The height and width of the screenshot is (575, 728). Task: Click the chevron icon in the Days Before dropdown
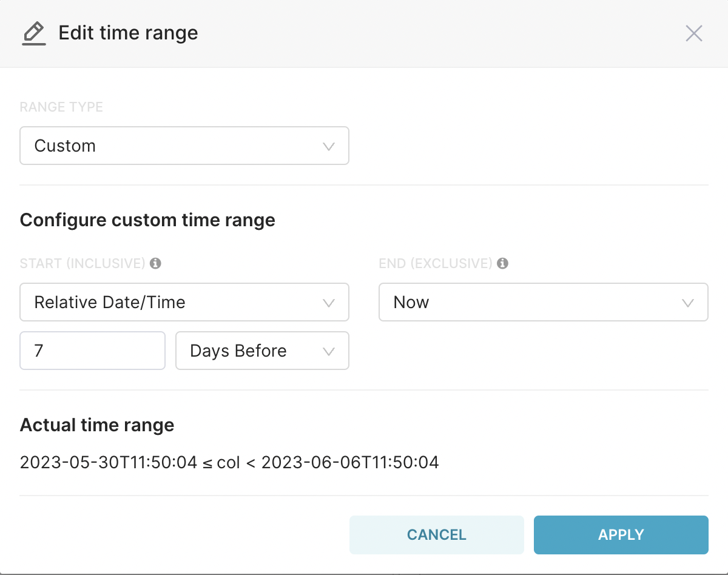329,351
